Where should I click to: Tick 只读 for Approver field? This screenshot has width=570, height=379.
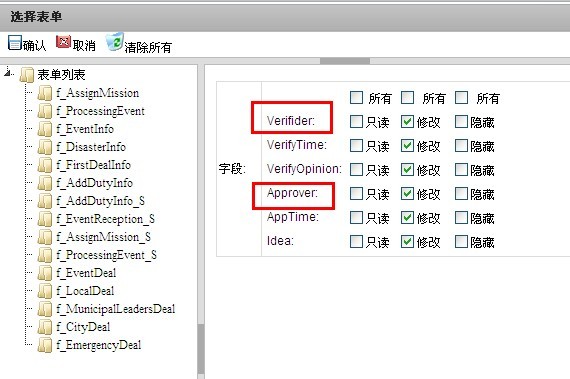click(356, 194)
